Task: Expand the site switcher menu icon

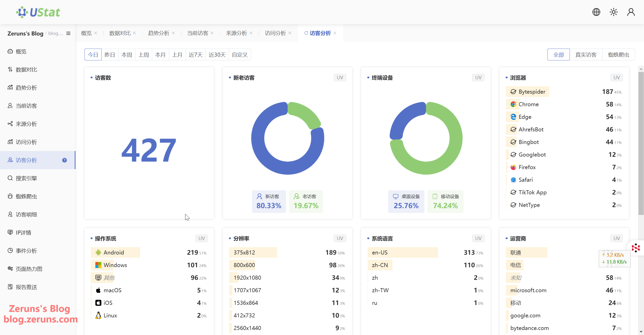Action: [x=68, y=33]
